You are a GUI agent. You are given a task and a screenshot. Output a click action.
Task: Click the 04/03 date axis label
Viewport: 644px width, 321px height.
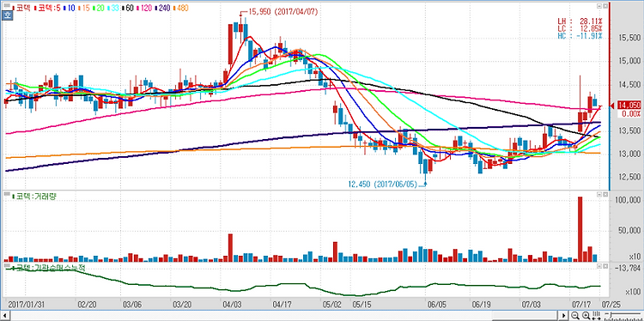231,304
